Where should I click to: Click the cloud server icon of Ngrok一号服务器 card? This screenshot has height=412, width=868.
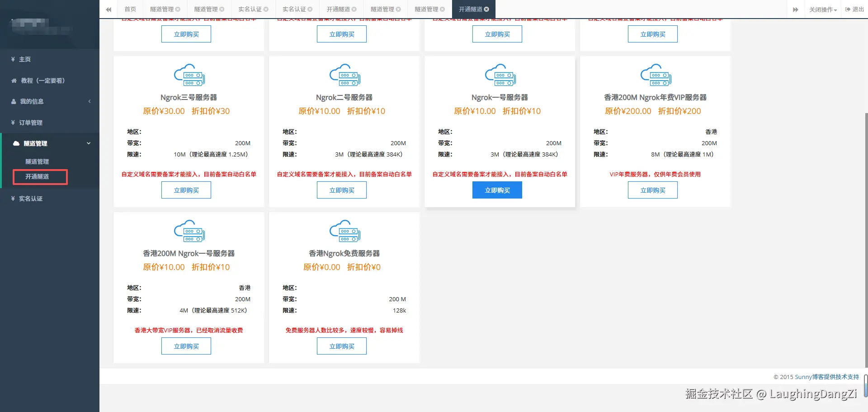(500, 75)
